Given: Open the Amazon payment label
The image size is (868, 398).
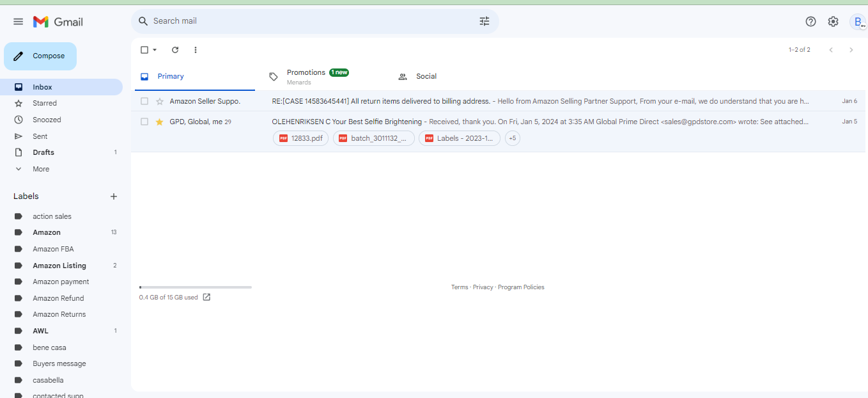Looking at the screenshot, I should (61, 282).
